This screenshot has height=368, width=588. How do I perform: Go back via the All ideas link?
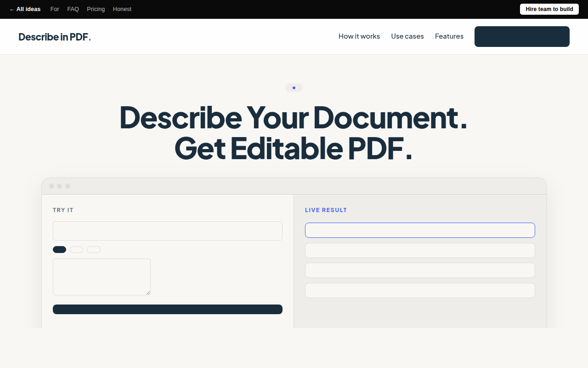coord(25,9)
